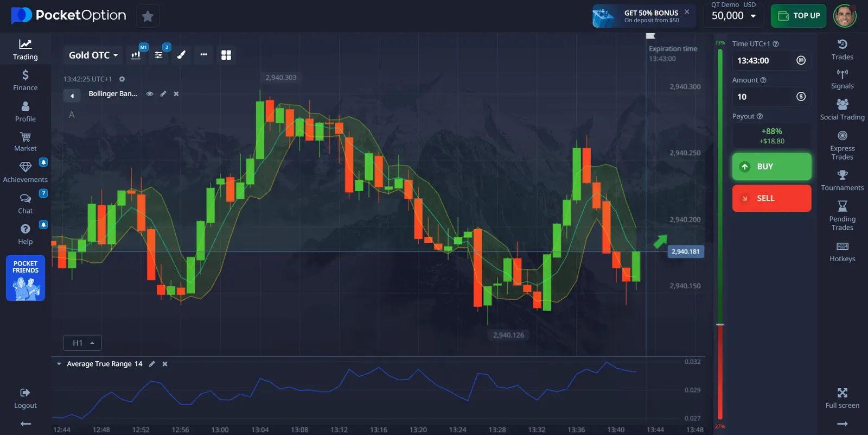Add Gold OTC to favorites star
The image size is (868, 435).
148,16
